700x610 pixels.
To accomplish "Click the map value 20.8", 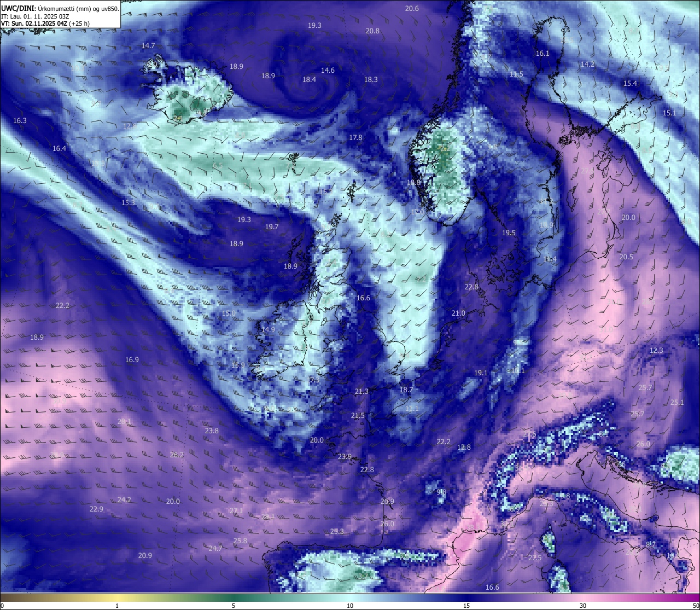I will click(372, 31).
